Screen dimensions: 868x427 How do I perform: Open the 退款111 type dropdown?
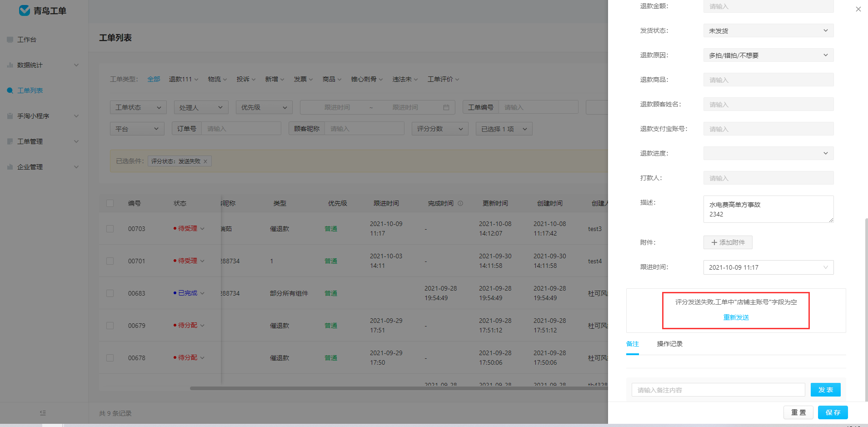[184, 79]
